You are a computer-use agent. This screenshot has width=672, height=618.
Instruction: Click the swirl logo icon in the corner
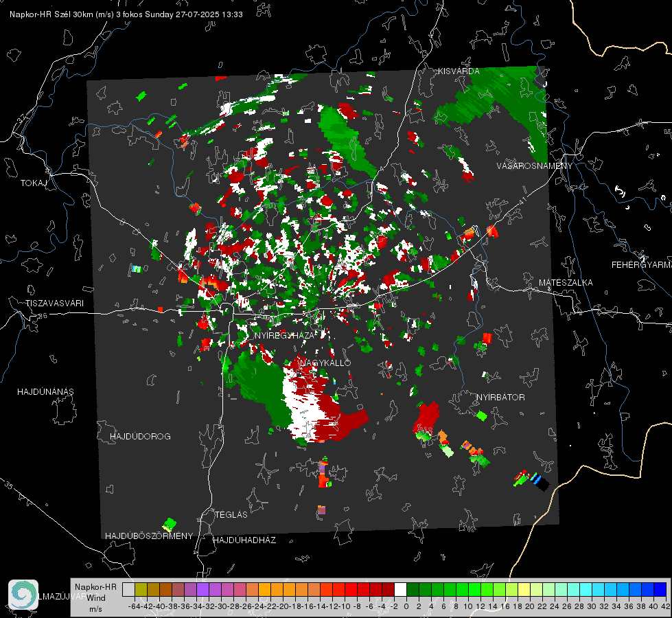(x=23, y=595)
